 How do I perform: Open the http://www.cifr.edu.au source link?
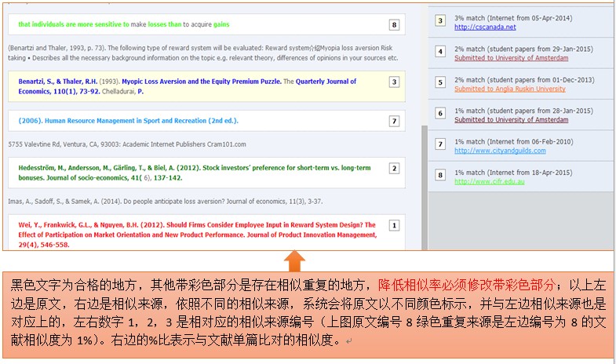[x=490, y=182]
